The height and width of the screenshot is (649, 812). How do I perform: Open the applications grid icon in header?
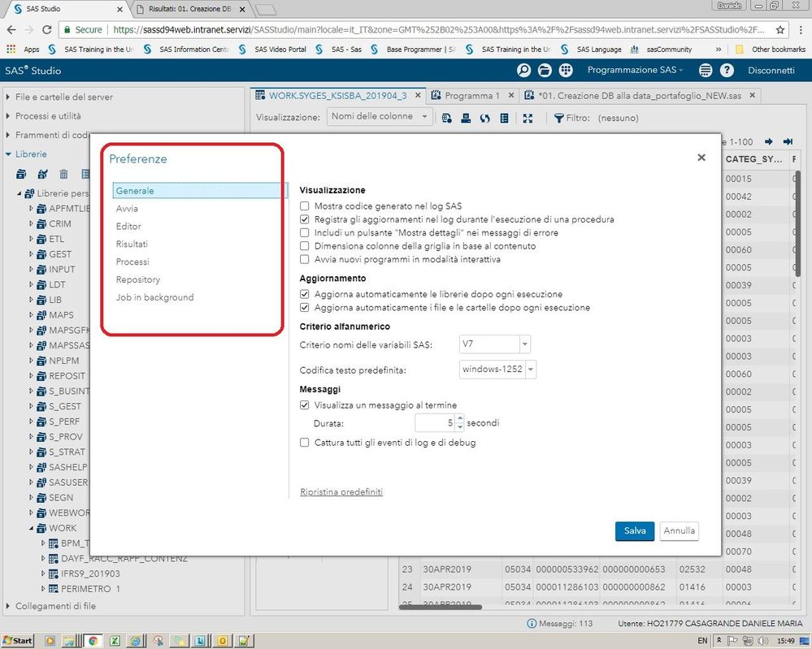pos(566,70)
